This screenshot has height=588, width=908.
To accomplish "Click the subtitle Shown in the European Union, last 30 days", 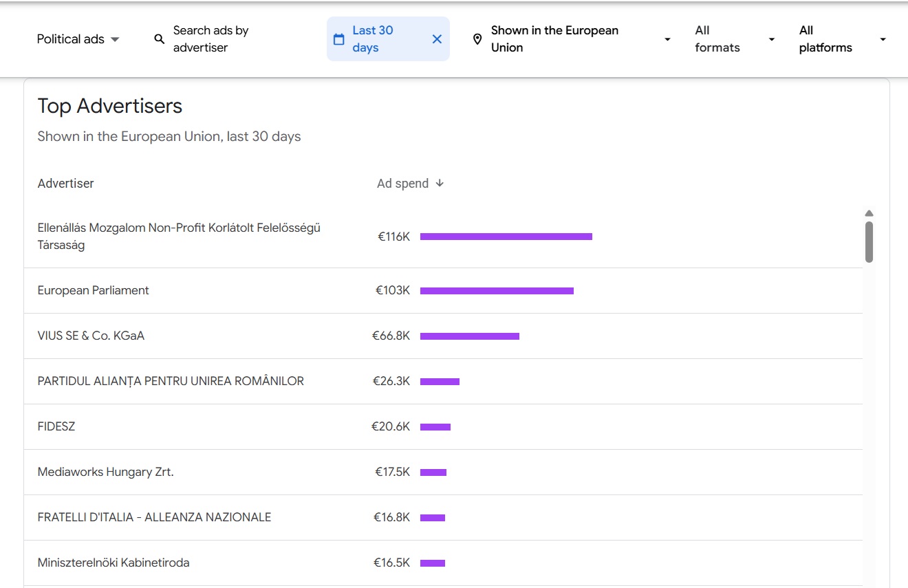I will [169, 136].
